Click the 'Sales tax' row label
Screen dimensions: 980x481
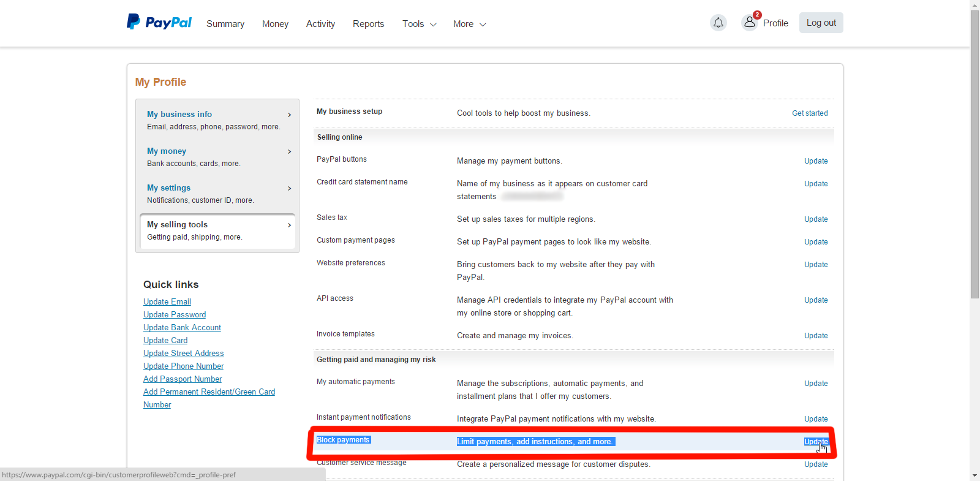point(332,218)
